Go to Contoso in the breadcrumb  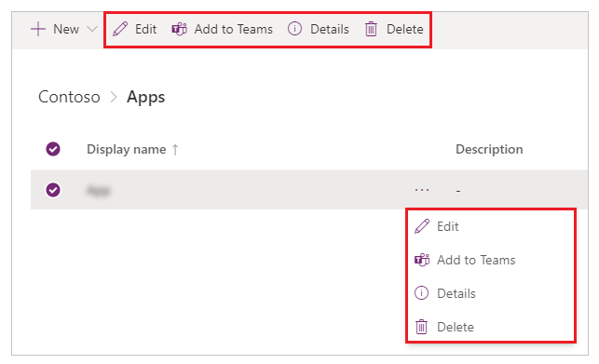pos(69,97)
